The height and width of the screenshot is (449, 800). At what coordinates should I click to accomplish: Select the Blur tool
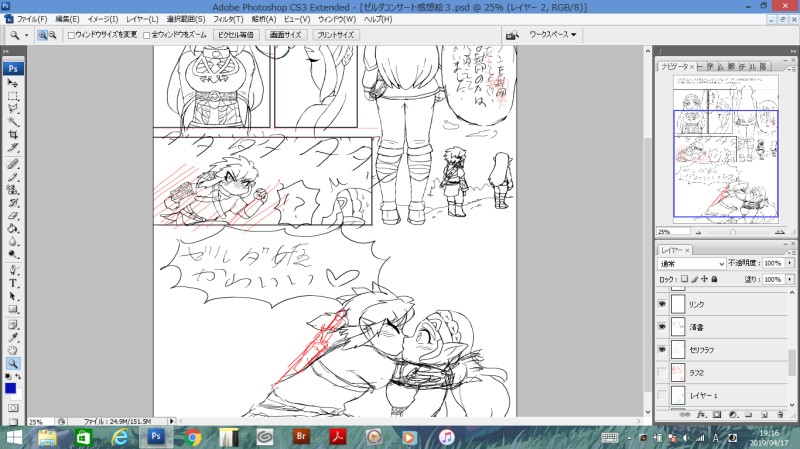(x=13, y=241)
